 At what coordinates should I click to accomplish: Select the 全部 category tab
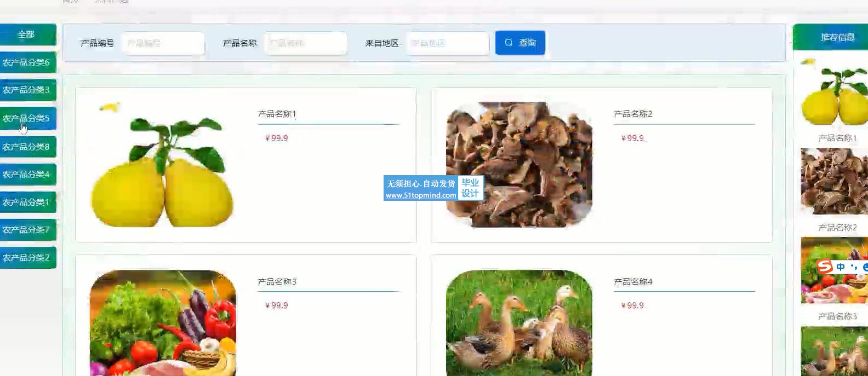coord(28,34)
